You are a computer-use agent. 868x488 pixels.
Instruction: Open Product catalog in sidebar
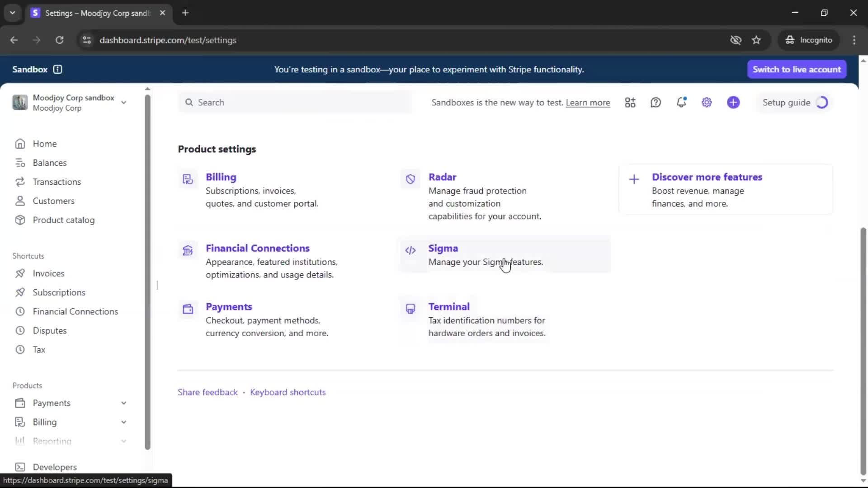[63, 220]
